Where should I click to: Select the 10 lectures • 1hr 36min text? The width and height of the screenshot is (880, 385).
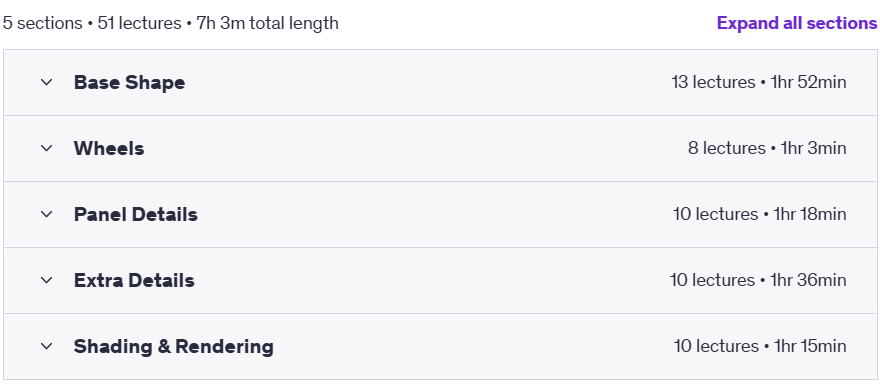click(x=758, y=280)
